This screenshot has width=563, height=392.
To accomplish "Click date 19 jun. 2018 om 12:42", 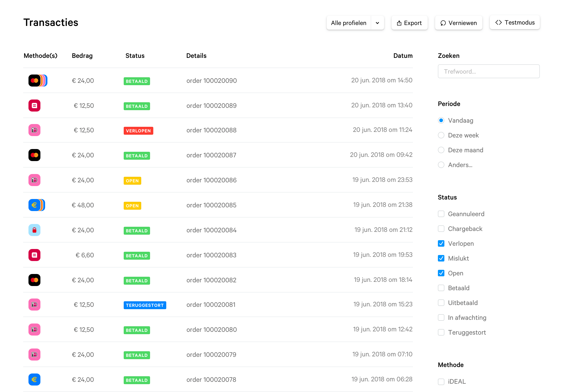I will tap(383, 329).
